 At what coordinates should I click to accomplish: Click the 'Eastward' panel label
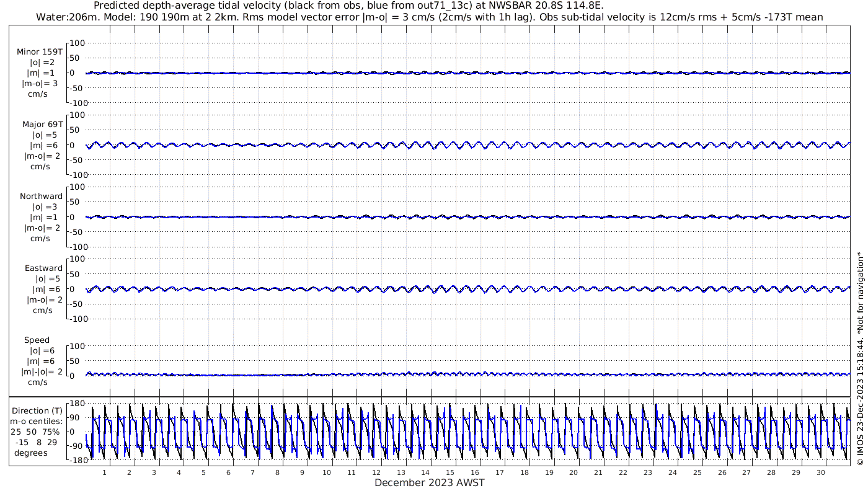(44, 268)
